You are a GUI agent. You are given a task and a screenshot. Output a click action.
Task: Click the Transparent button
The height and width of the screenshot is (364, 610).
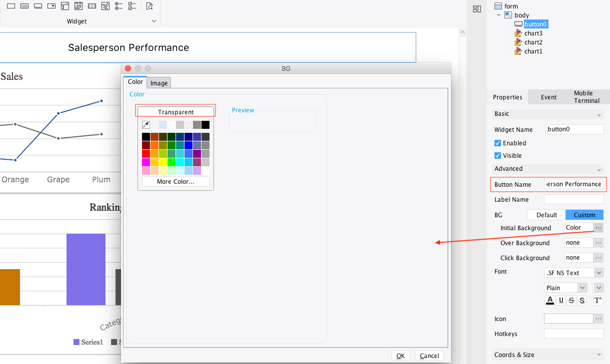[176, 112]
